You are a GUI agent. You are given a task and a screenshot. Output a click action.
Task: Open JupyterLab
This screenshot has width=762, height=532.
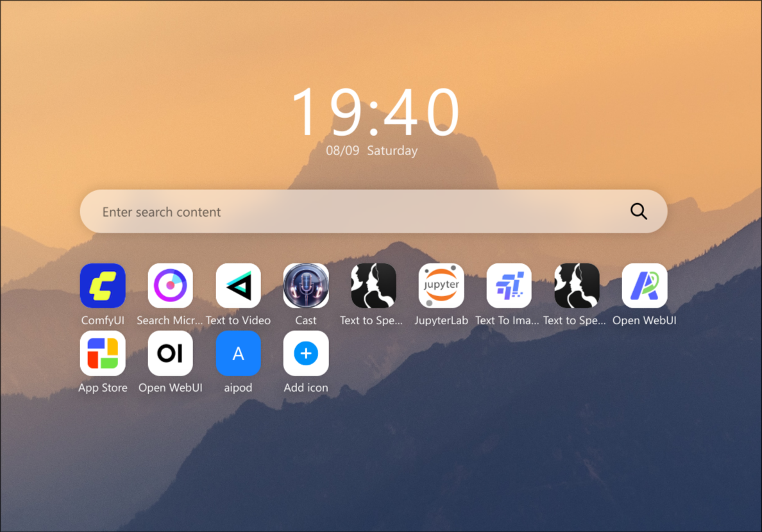point(441,286)
